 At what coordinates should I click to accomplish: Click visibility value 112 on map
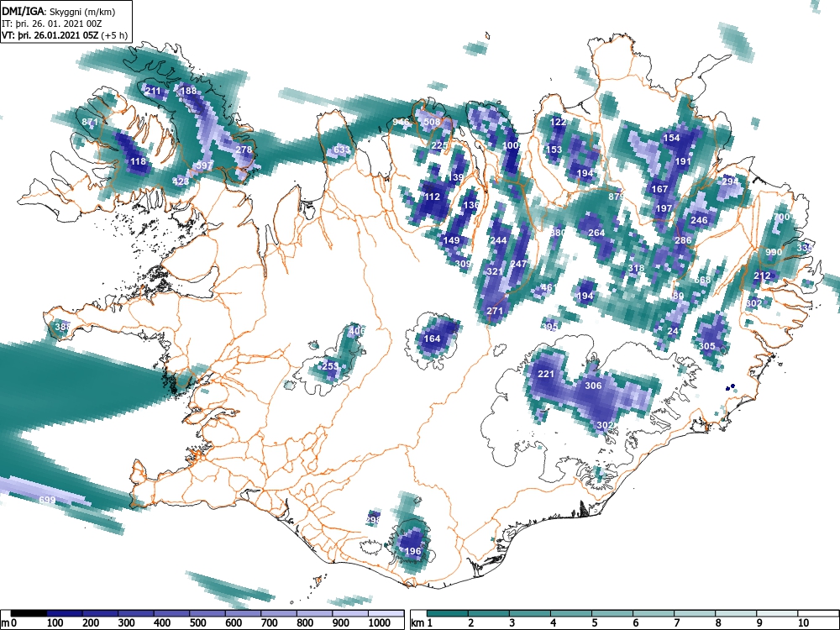coord(432,197)
